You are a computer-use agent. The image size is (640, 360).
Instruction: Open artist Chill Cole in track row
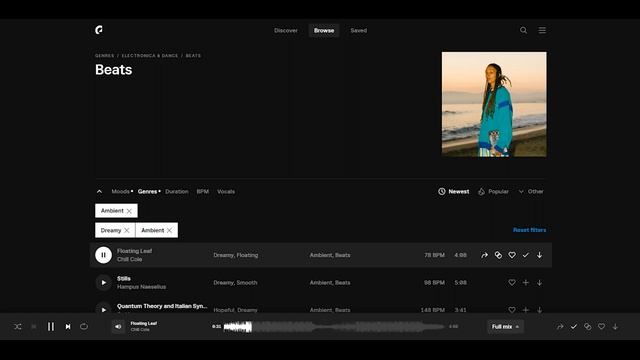tap(129, 259)
